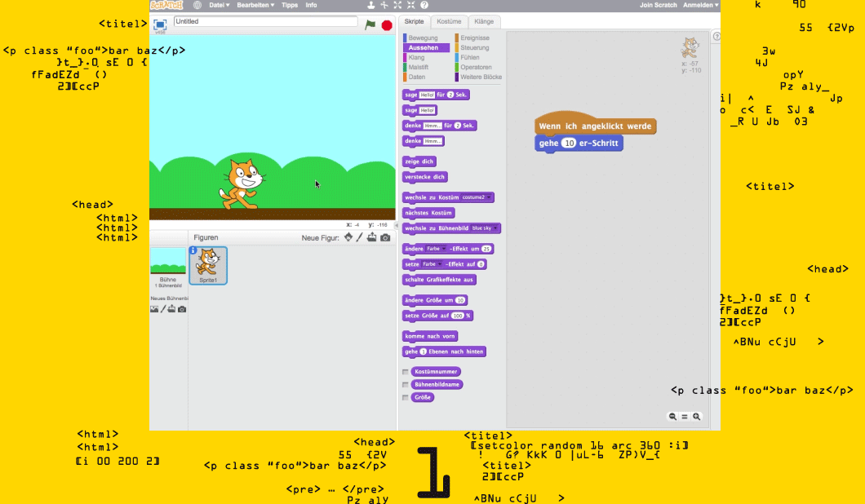Open the Anmelden dropdown
Image resolution: width=865 pixels, height=504 pixels.
pos(701,5)
